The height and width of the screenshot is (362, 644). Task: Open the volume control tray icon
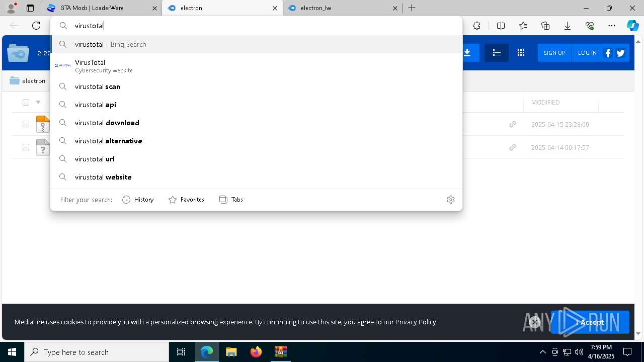[x=579, y=352]
